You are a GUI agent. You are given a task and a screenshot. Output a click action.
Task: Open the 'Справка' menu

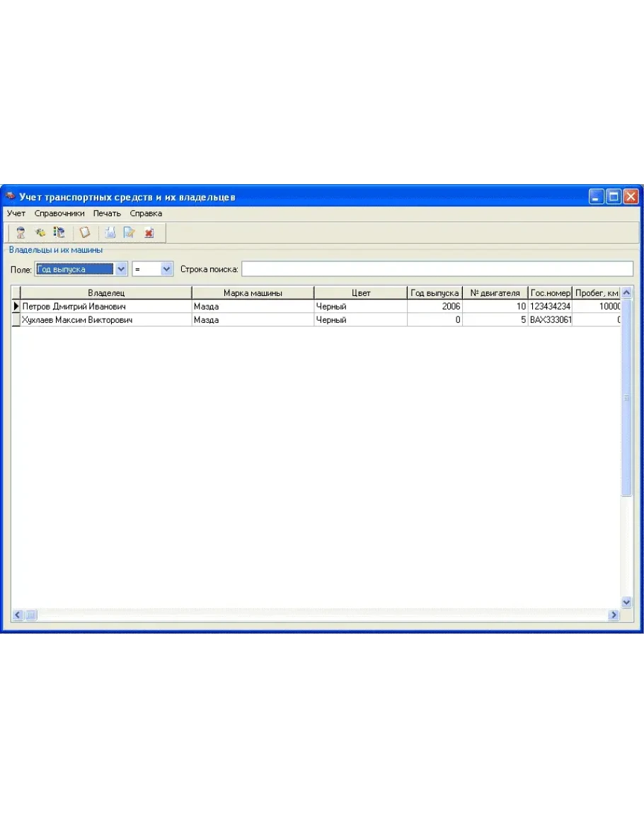(x=146, y=213)
